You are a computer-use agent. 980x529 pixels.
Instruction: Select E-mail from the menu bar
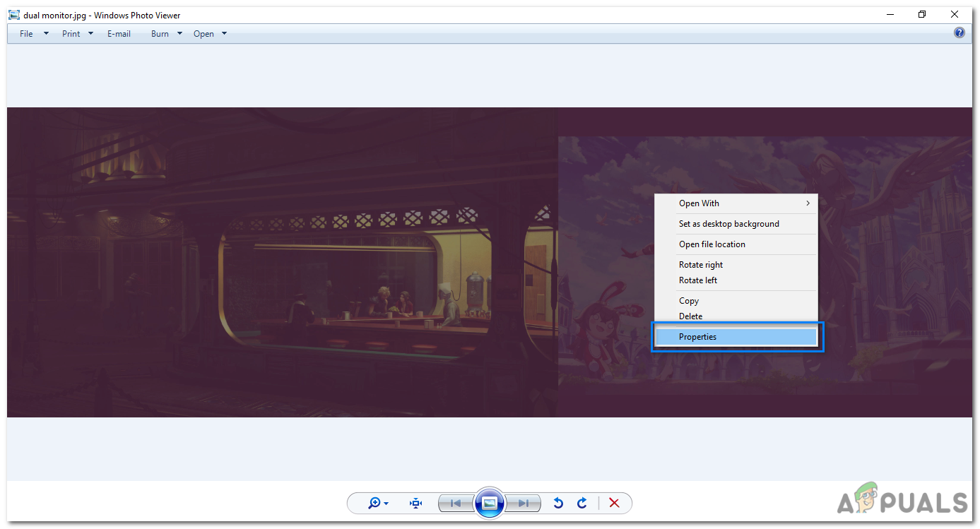119,33
